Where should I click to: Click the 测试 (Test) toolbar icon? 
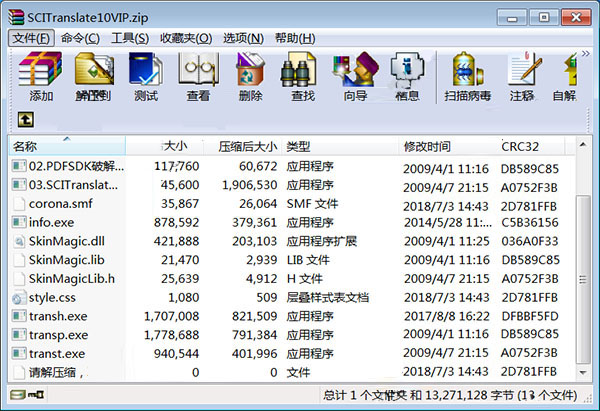point(146,69)
